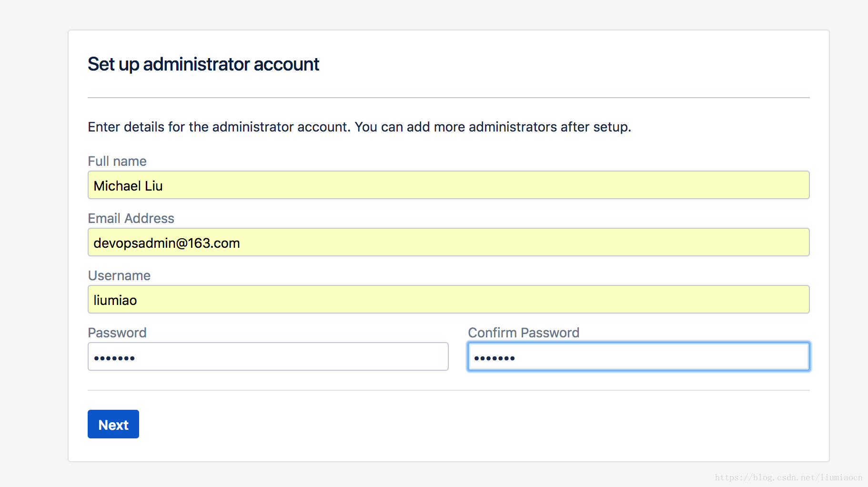
Task: Focus the Full name input field
Action: 448,185
